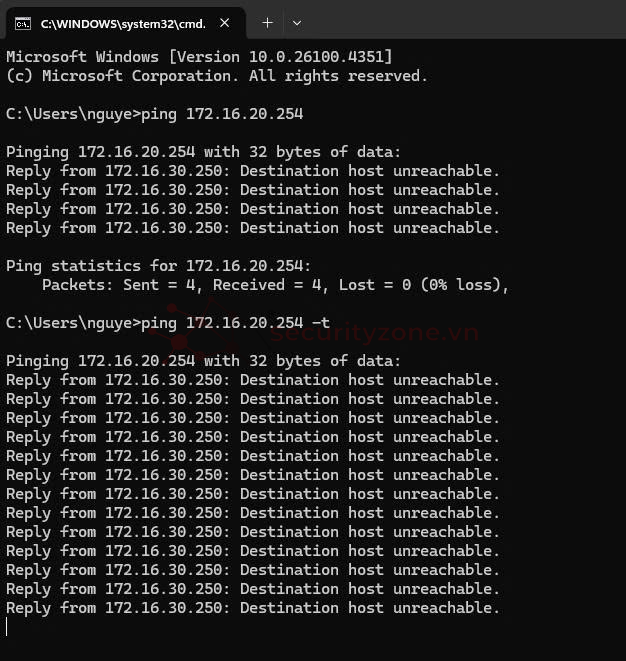Click Ping statistics for 172.16.20.254 line
The height and width of the screenshot is (661, 626).
(x=159, y=266)
